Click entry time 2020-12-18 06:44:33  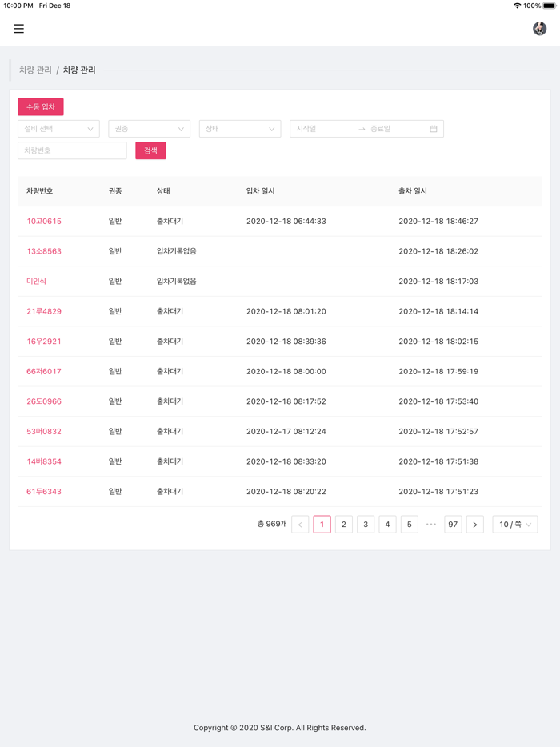pos(286,221)
